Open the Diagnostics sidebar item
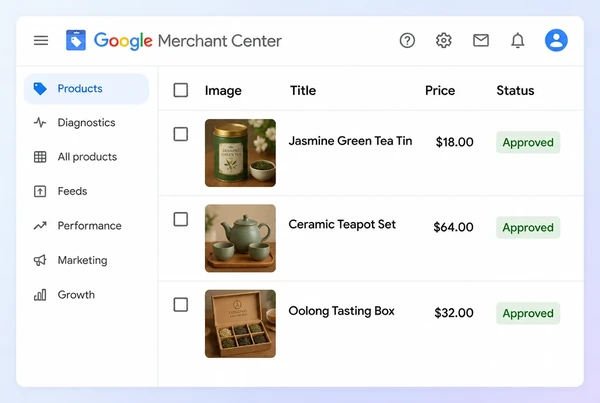600x403 pixels. 86,122
